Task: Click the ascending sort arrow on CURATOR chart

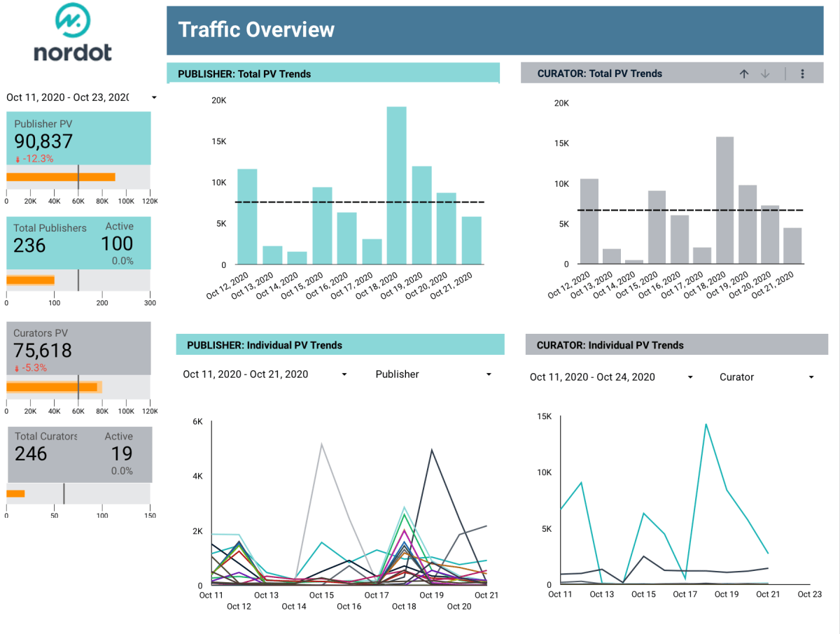Action: [x=744, y=73]
